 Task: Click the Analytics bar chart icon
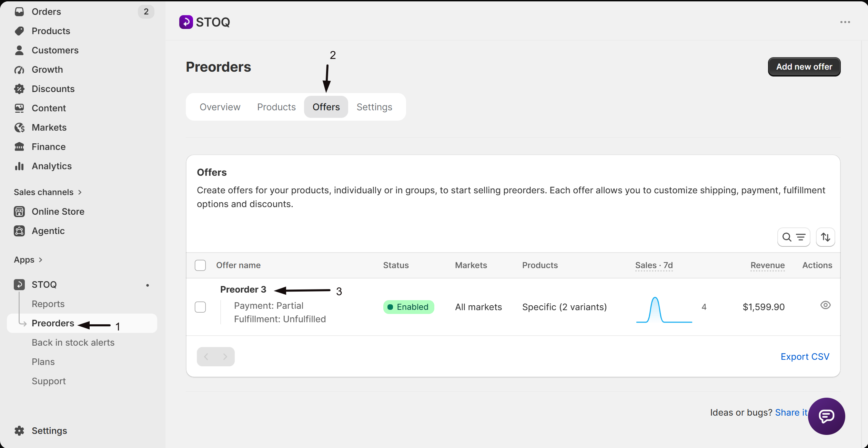coord(19,166)
